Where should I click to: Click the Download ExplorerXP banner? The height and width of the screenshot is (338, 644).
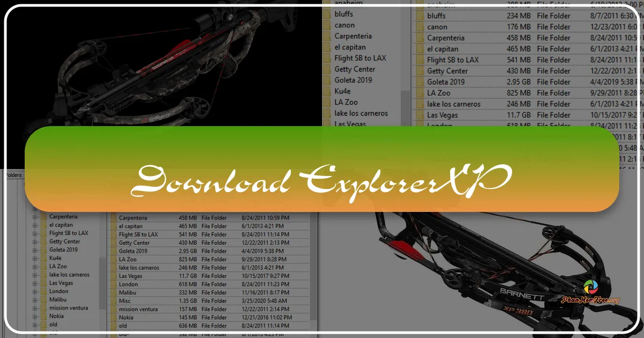(322, 178)
